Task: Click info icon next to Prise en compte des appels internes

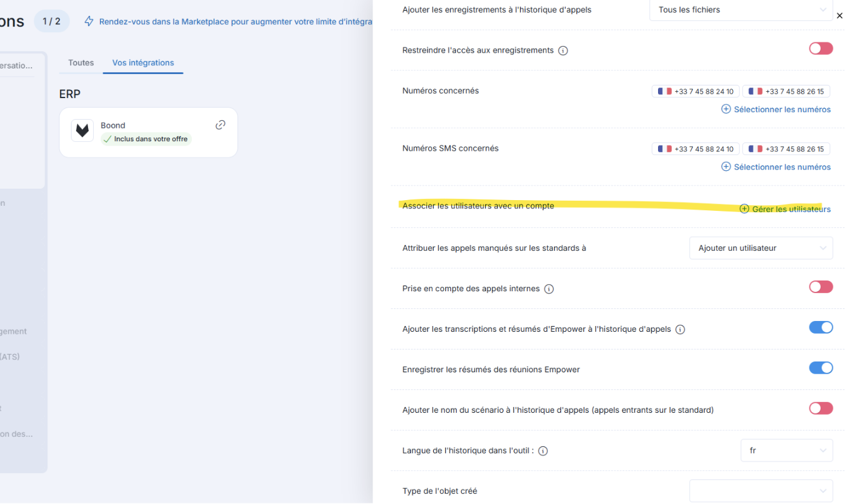Action: coord(549,289)
